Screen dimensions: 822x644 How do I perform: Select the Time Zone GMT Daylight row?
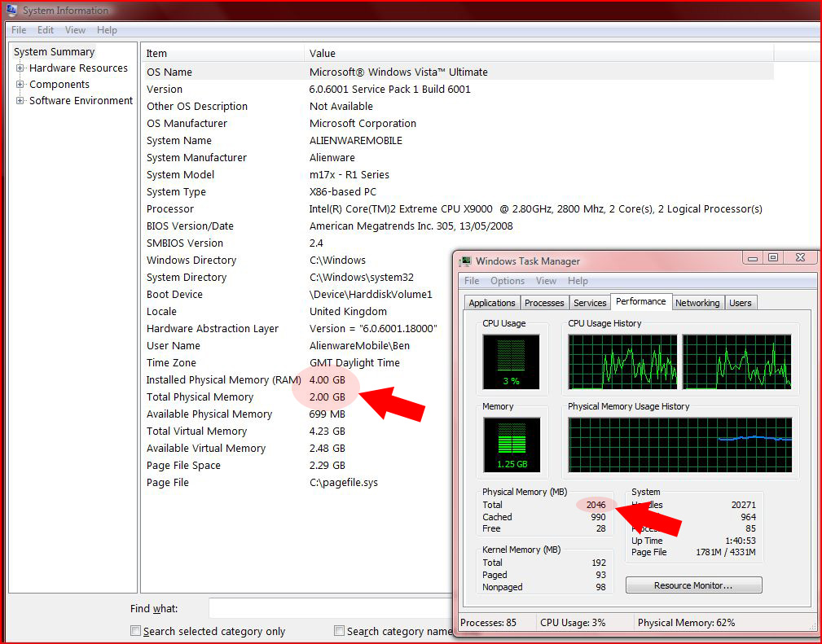297,362
